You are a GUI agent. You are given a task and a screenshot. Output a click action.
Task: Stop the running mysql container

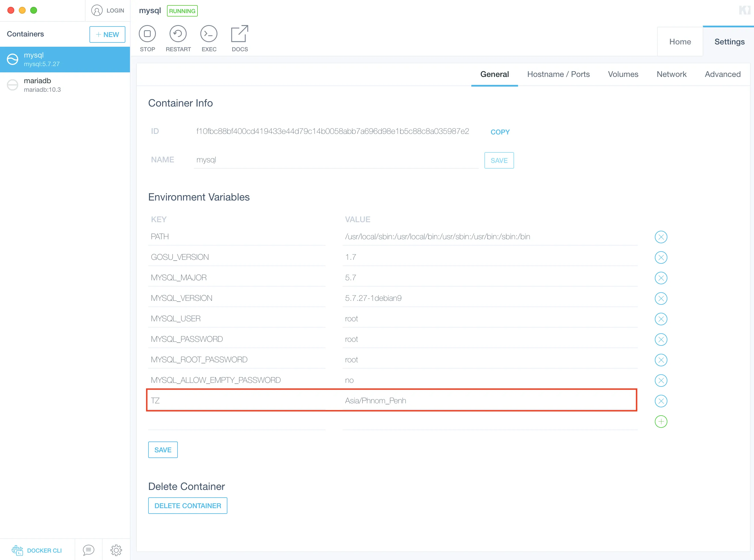[x=147, y=34]
